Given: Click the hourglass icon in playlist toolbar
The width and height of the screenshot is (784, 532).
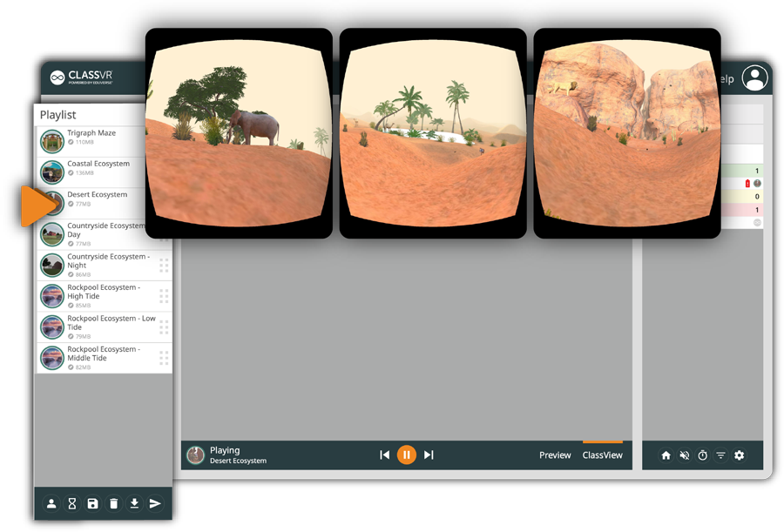Looking at the screenshot, I should click(x=72, y=503).
